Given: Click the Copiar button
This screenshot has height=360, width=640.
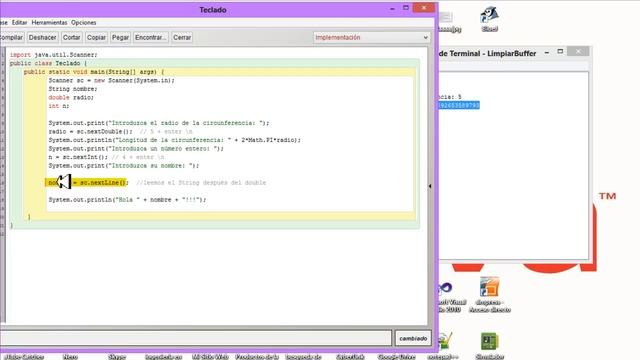Looking at the screenshot, I should (x=96, y=38).
